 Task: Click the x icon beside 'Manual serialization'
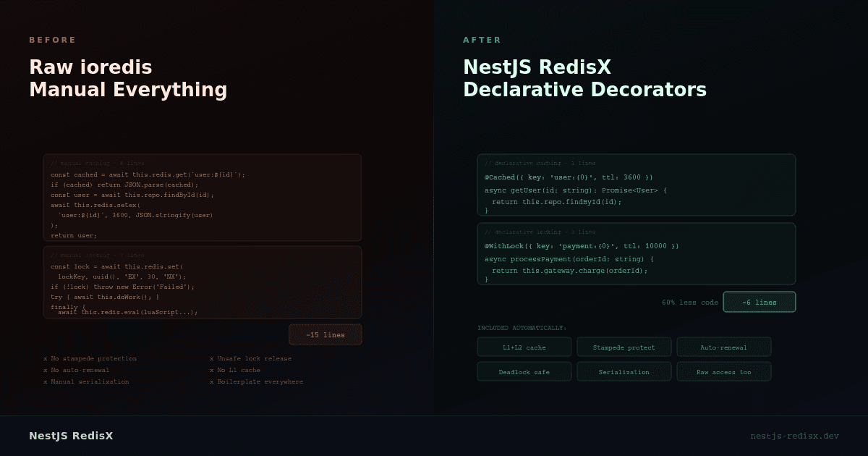point(45,381)
